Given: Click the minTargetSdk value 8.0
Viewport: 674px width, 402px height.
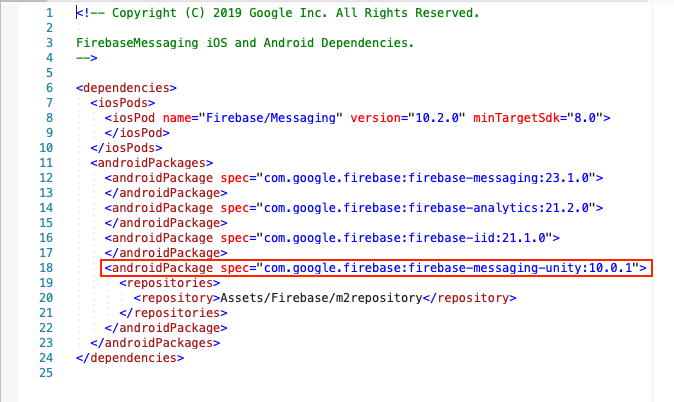Looking at the screenshot, I should pyautogui.click(x=585, y=118).
